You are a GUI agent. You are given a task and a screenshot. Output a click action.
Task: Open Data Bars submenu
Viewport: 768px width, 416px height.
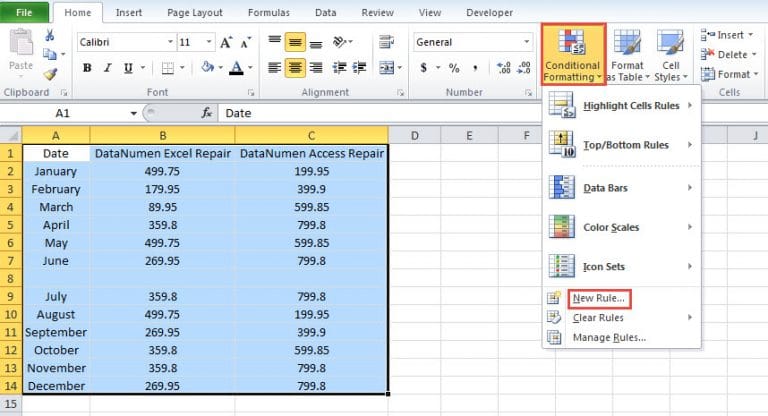click(622, 188)
